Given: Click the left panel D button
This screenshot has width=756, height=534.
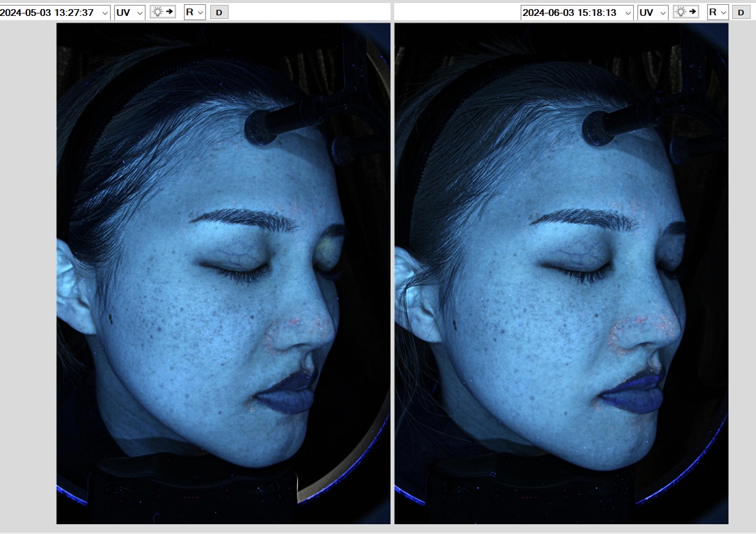Looking at the screenshot, I should tap(219, 12).
